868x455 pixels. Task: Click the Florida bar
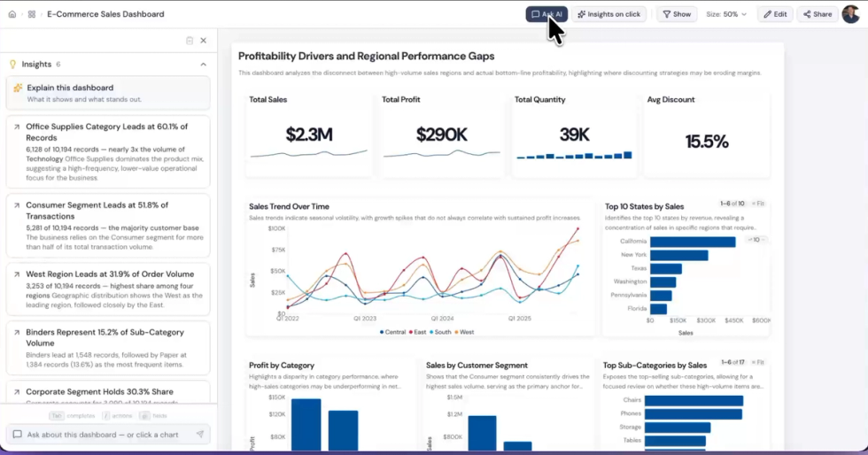[x=658, y=309]
